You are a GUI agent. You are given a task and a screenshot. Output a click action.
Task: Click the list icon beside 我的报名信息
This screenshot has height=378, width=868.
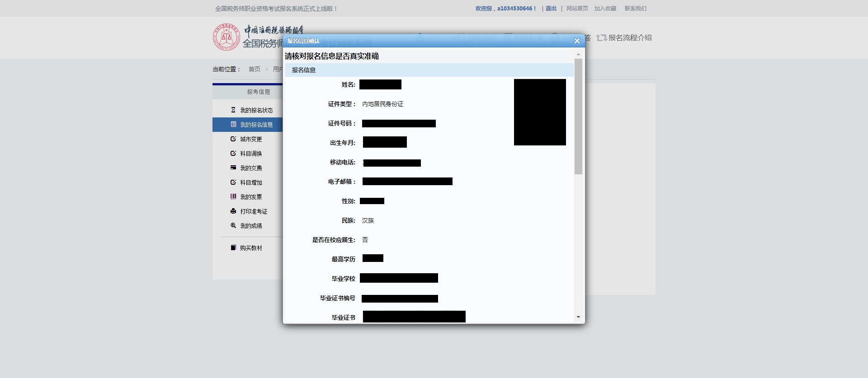[233, 124]
